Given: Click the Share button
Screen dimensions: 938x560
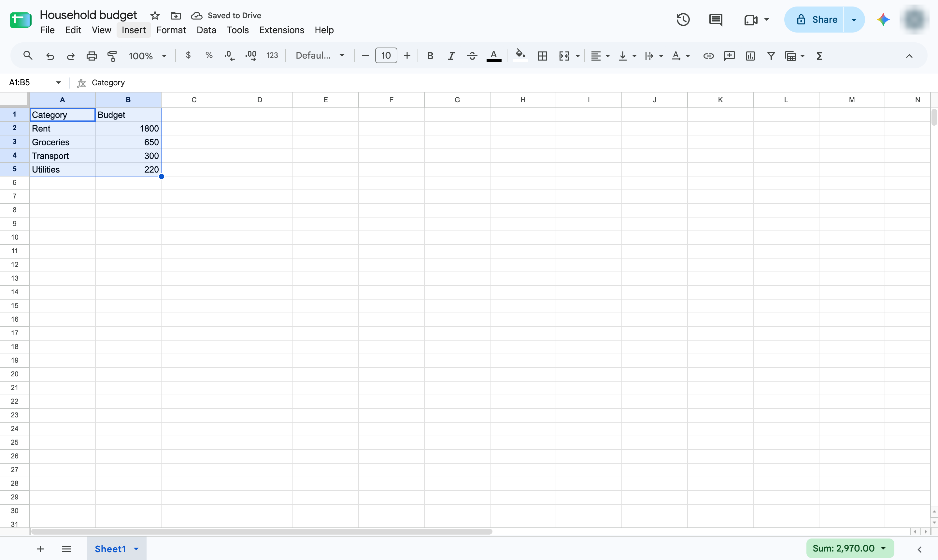Looking at the screenshot, I should pyautogui.click(x=814, y=20).
